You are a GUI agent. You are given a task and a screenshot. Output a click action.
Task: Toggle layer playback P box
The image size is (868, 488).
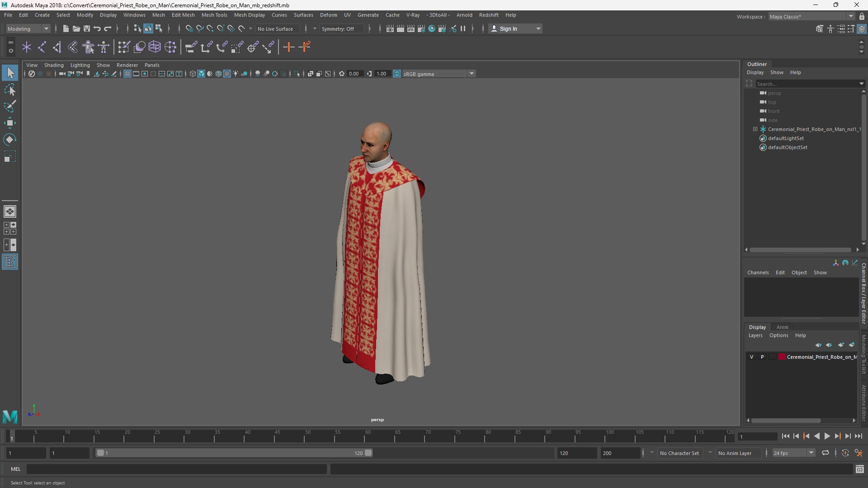762,357
